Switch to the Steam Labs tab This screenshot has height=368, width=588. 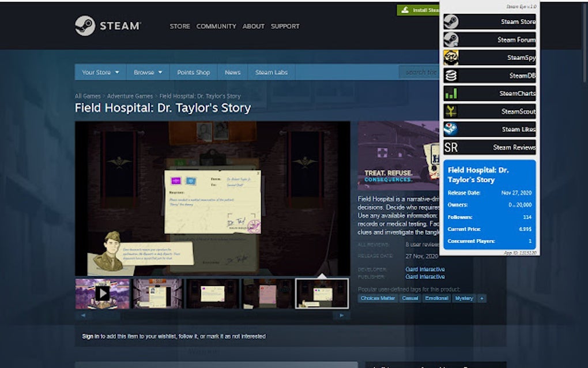(x=271, y=72)
